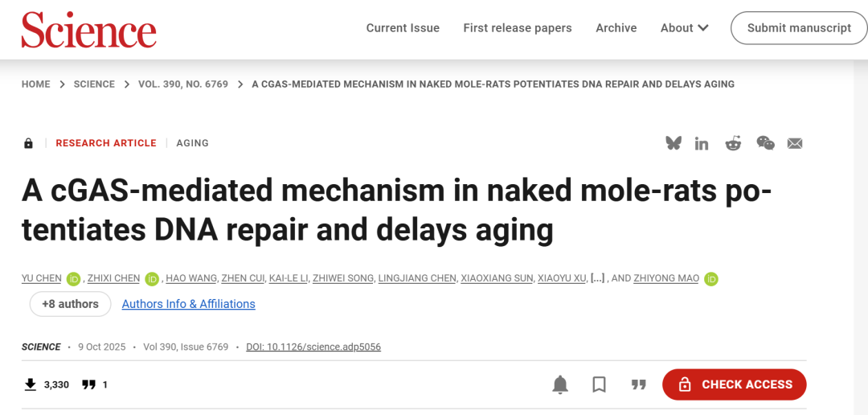Click the cite quotation icon

click(x=639, y=384)
